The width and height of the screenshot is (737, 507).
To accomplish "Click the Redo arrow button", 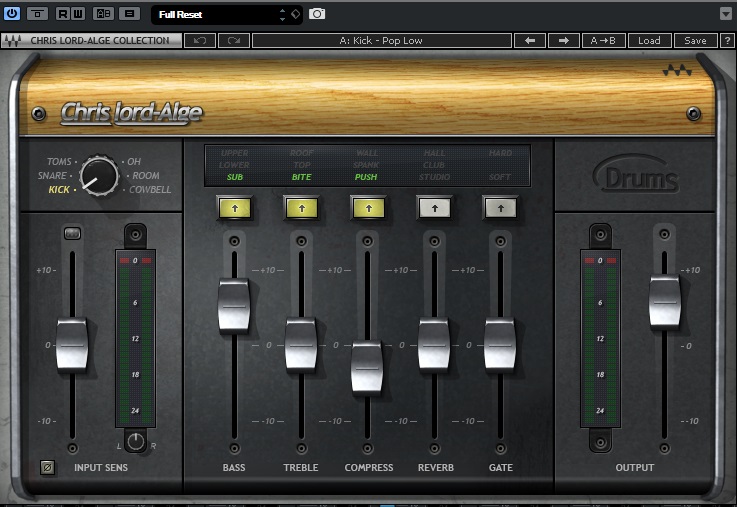I will pos(234,40).
